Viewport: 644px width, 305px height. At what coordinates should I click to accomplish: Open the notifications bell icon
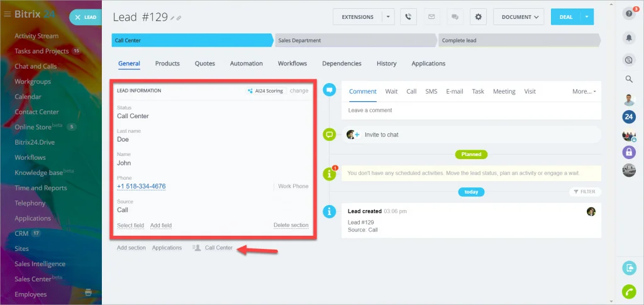[629, 38]
